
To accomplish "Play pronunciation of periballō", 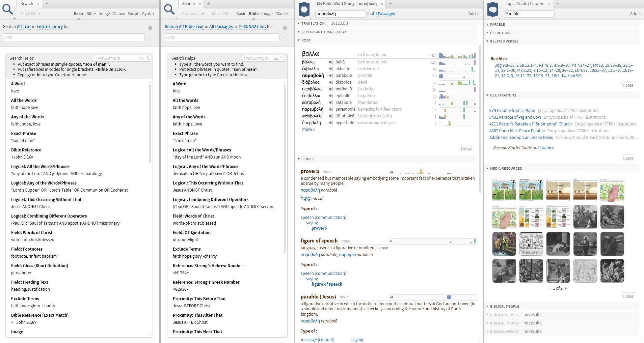I will [331, 89].
